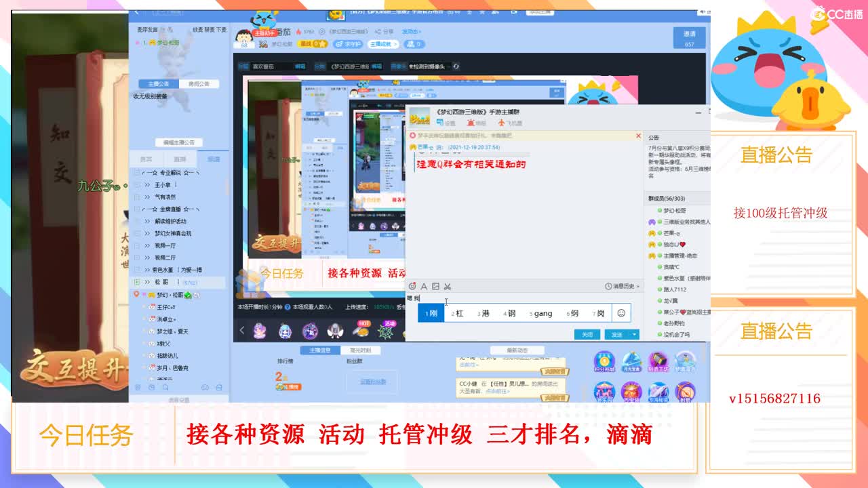Image resolution: width=868 pixels, height=488 pixels.
Task: Select the blue-haired gift avatar
Action: click(285, 331)
